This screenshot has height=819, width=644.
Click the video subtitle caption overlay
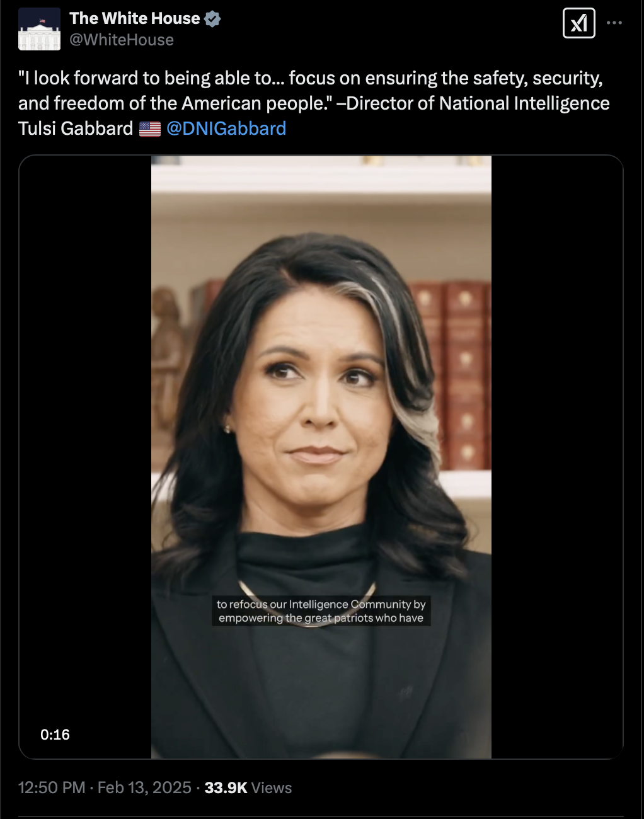321,611
